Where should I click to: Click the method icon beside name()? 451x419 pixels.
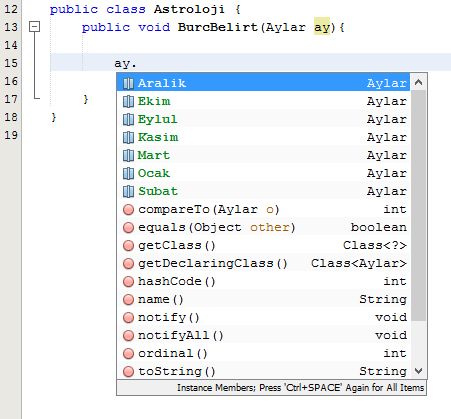tap(128, 299)
